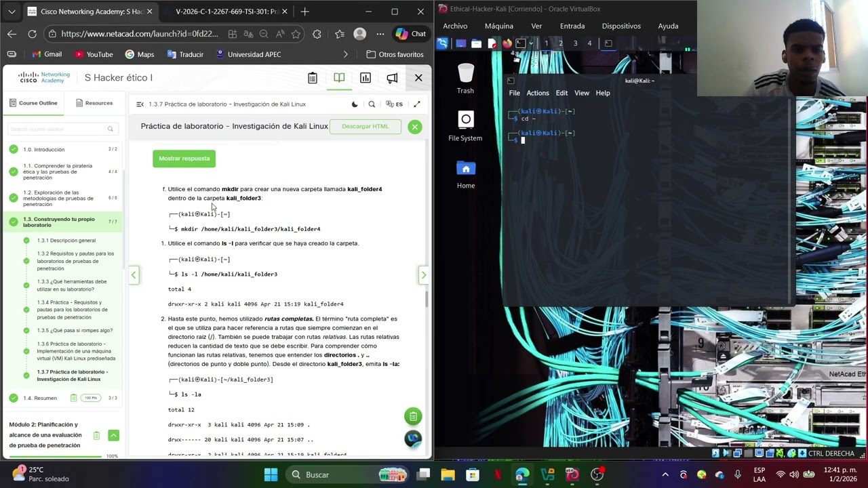Open section 1.0. Introducción

click(x=62, y=149)
